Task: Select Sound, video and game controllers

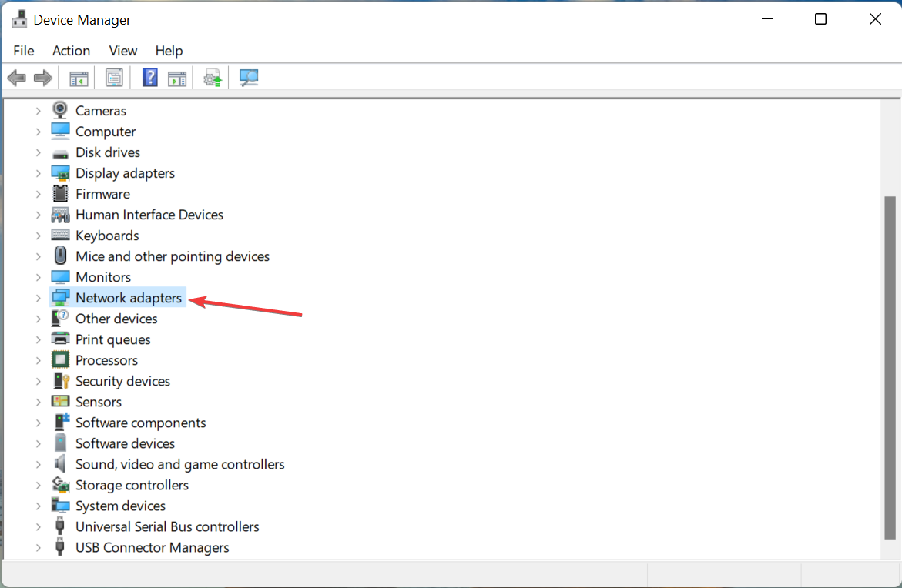Action: click(x=179, y=464)
